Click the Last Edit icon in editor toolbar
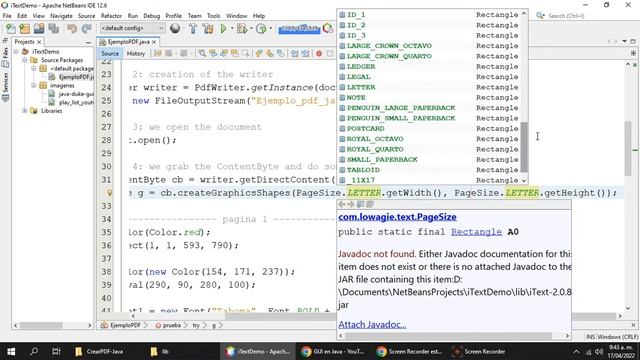This screenshot has width=640, height=360. click(x=158, y=53)
